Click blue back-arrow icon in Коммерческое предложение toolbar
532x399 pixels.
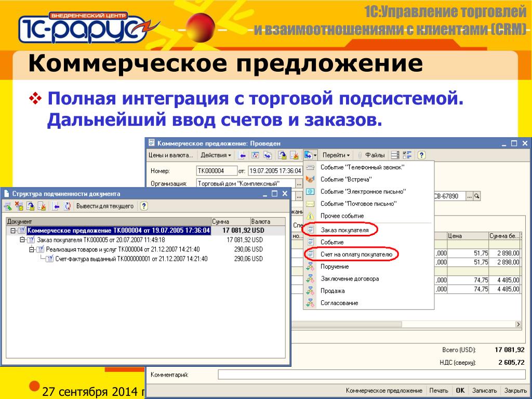click(242, 155)
